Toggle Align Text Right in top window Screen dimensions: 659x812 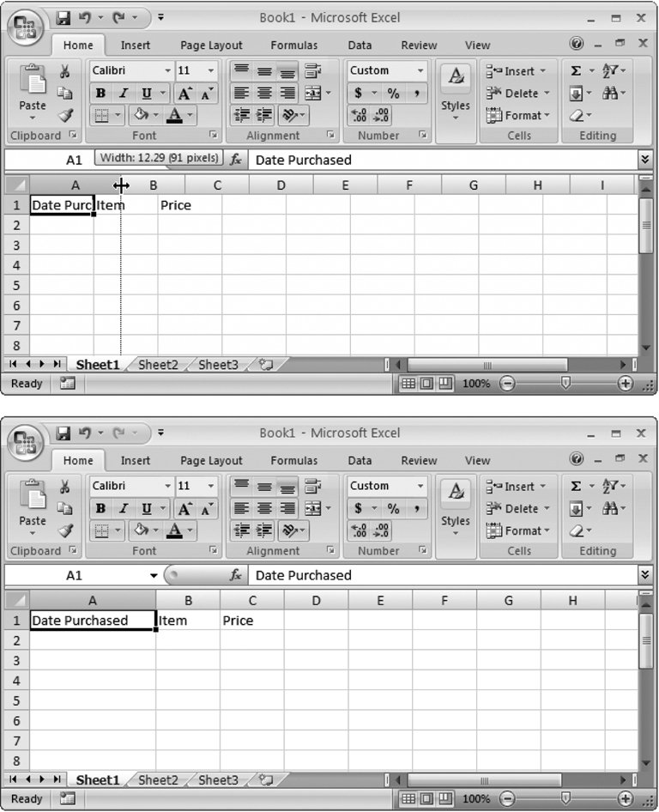coord(287,94)
